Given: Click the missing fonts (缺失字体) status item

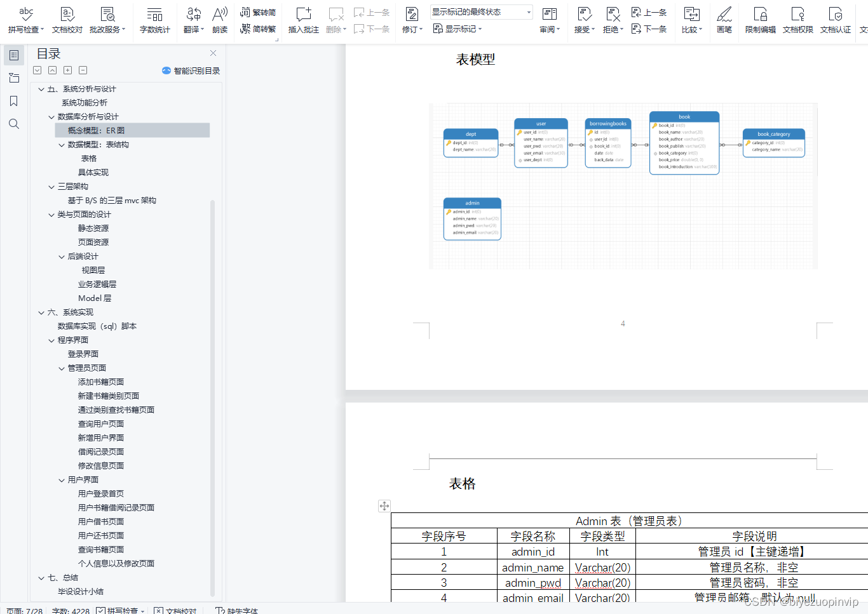Looking at the screenshot, I should pos(237,611).
